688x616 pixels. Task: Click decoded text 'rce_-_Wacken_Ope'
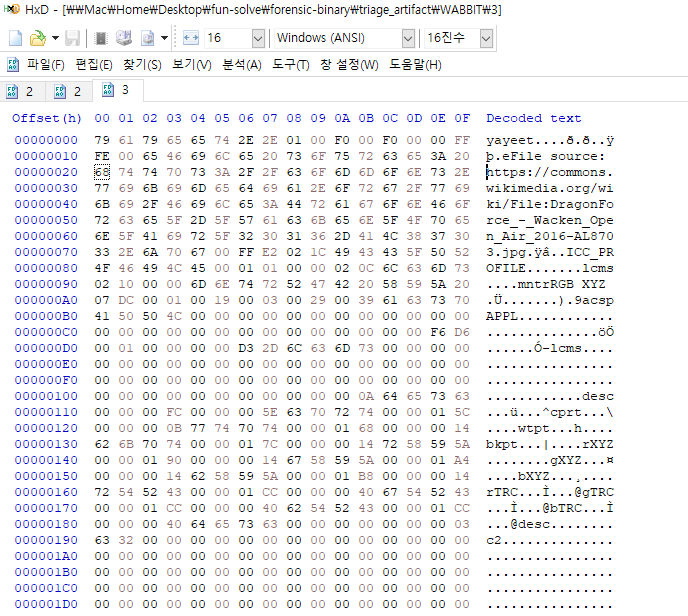549,220
